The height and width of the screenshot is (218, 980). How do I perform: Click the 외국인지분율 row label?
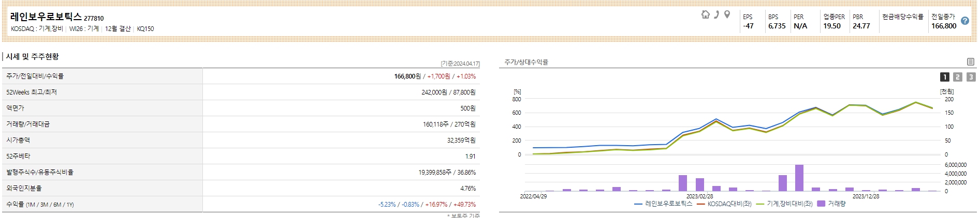pos(24,188)
